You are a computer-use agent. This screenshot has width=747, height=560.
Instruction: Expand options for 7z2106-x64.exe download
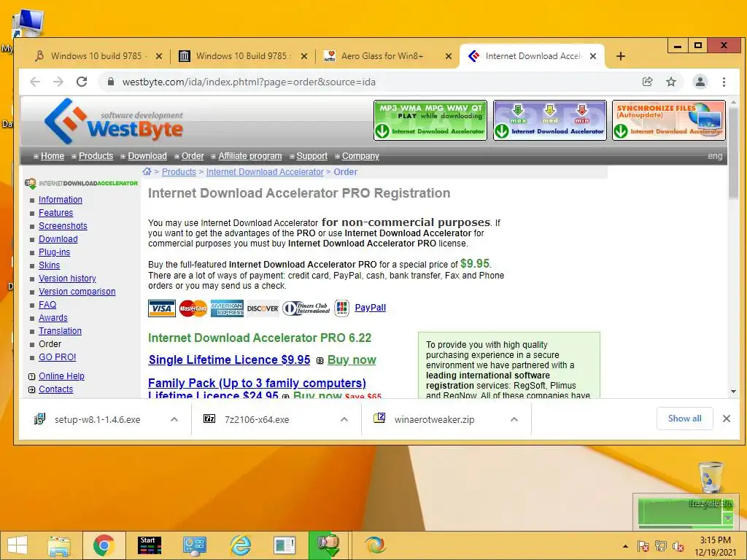point(344,419)
